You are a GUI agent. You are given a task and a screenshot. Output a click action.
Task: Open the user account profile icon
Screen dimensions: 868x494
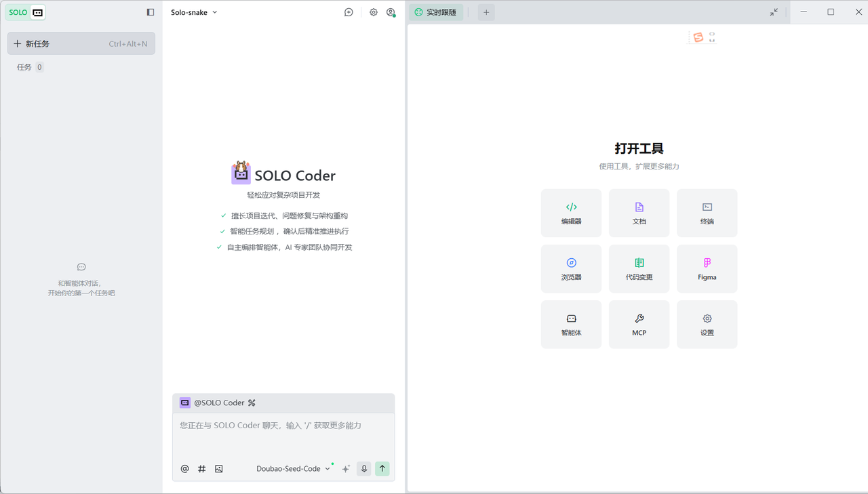(x=391, y=12)
